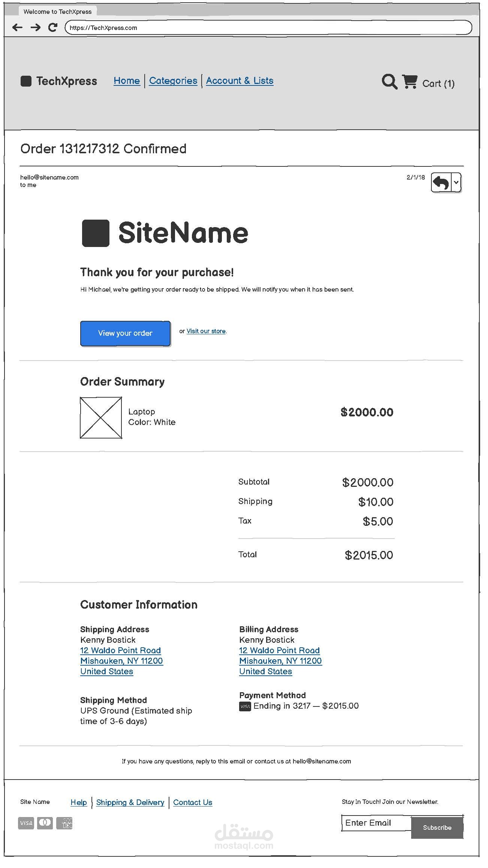Open the Home navigation link
The width and height of the screenshot is (488, 868).
pyautogui.click(x=127, y=81)
